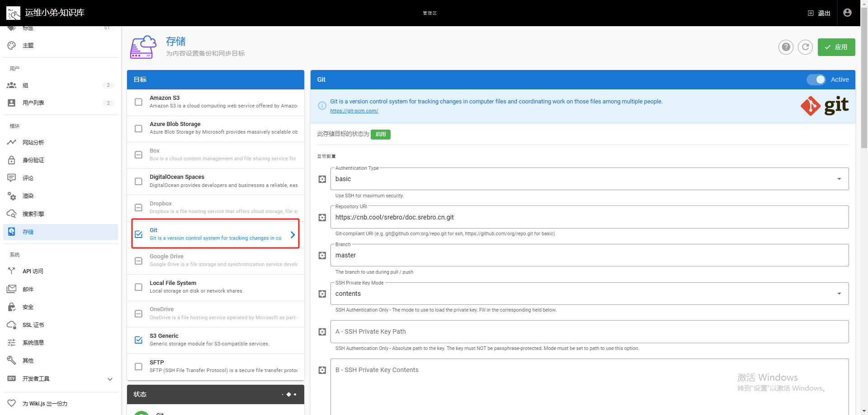The width and height of the screenshot is (868, 415).
Task: Open the 评论 comments icon
Action: click(12, 178)
